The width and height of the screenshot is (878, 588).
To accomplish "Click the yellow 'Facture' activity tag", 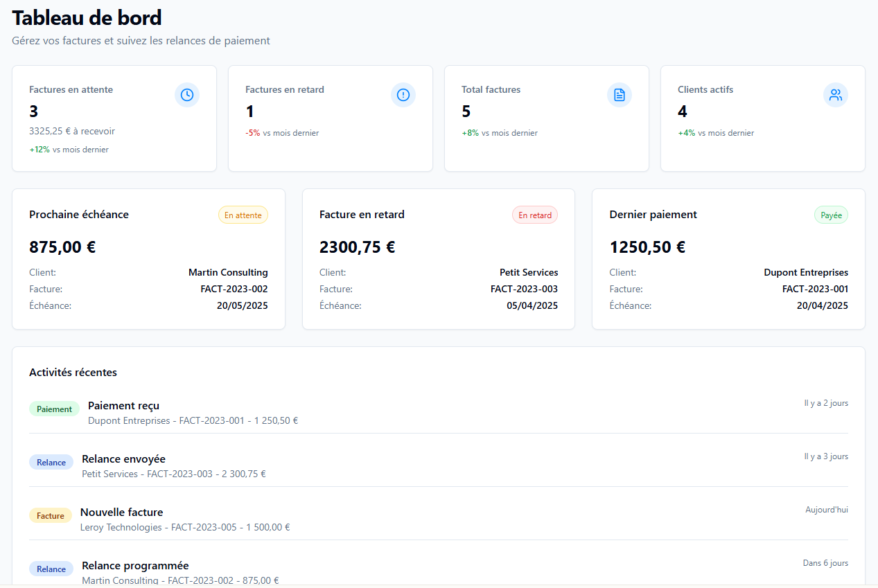I will pos(51,516).
